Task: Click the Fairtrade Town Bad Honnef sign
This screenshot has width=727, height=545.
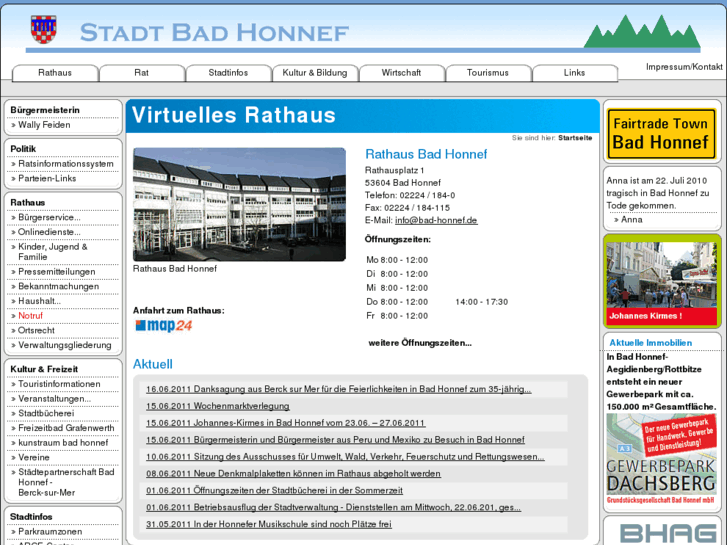Action: tap(661, 134)
